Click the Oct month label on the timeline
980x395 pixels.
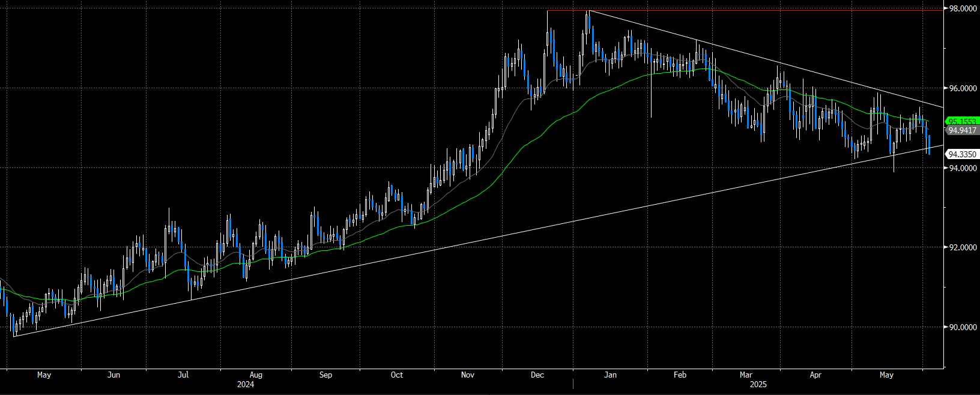(x=397, y=375)
